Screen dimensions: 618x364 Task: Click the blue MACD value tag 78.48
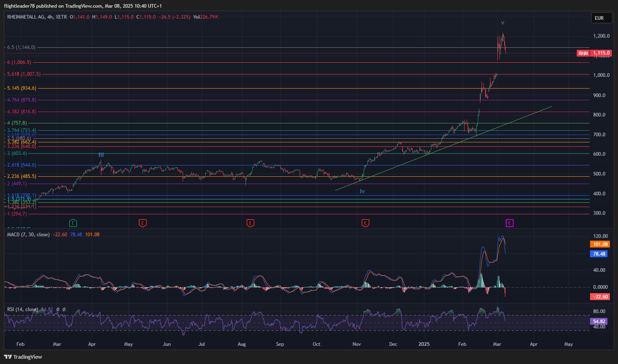coord(599,254)
